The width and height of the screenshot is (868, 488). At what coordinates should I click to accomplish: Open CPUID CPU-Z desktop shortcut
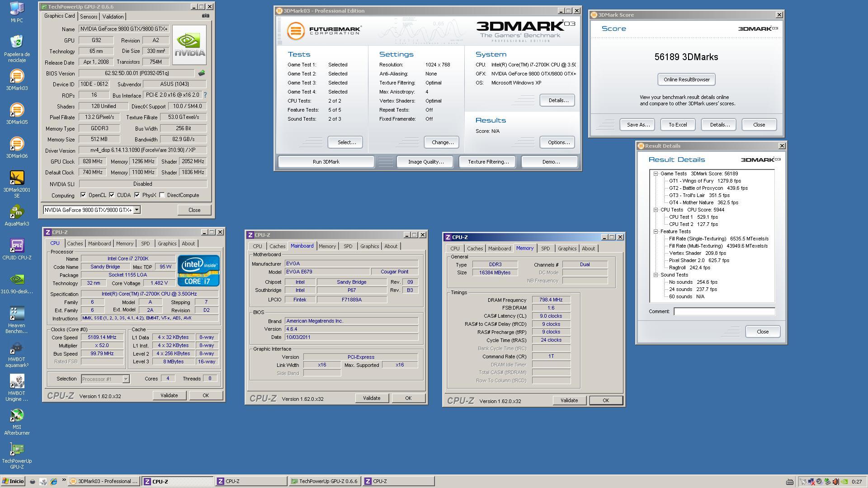point(17,249)
